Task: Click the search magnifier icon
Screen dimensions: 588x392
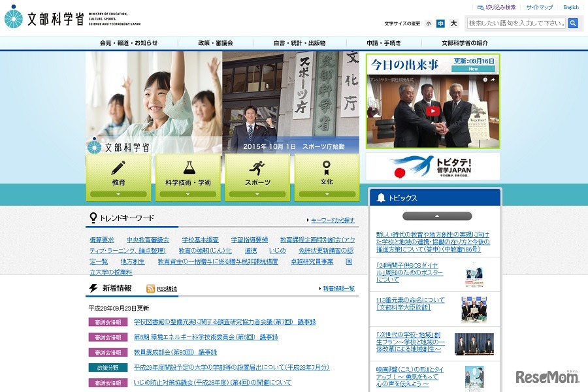Action: click(572, 22)
